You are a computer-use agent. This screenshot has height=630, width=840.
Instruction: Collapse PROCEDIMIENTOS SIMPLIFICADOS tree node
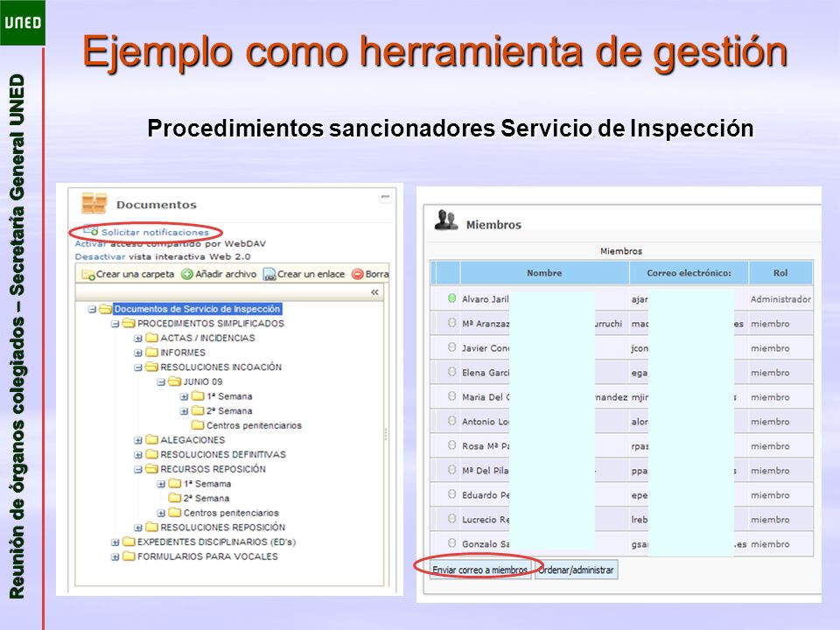click(x=115, y=324)
